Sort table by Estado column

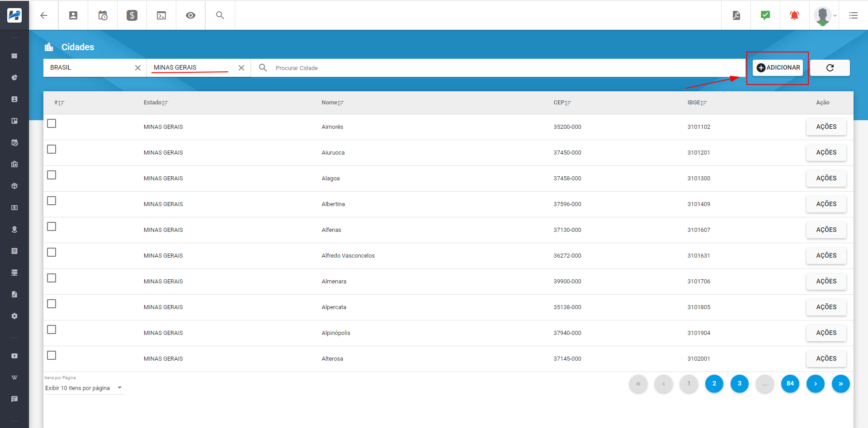click(x=156, y=103)
